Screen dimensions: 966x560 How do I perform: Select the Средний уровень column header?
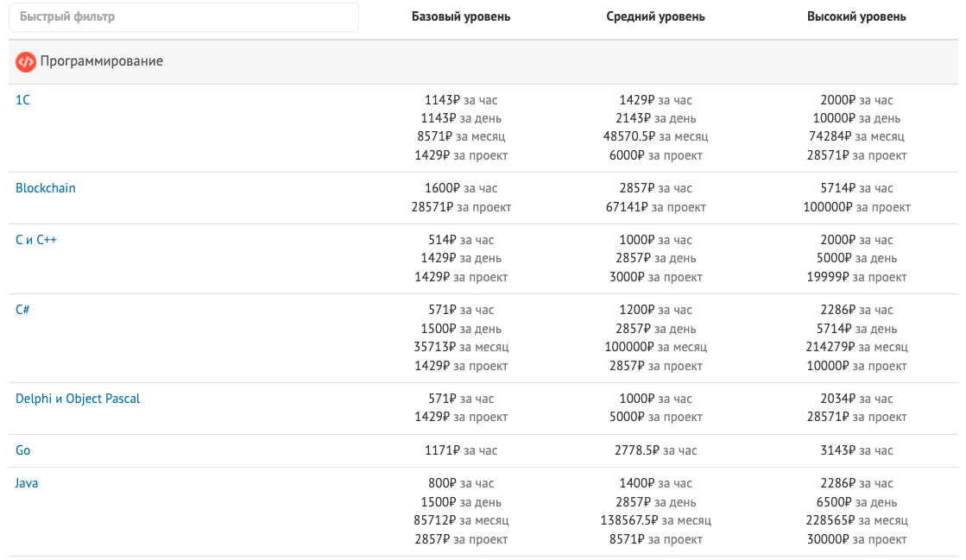[x=655, y=16]
